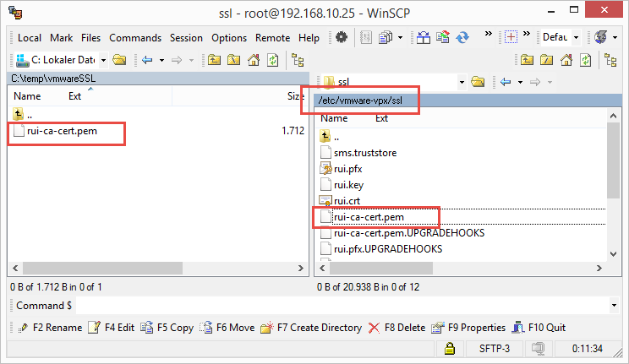The width and height of the screenshot is (629, 364).
Task: Open the Commands menu
Action: click(x=135, y=38)
